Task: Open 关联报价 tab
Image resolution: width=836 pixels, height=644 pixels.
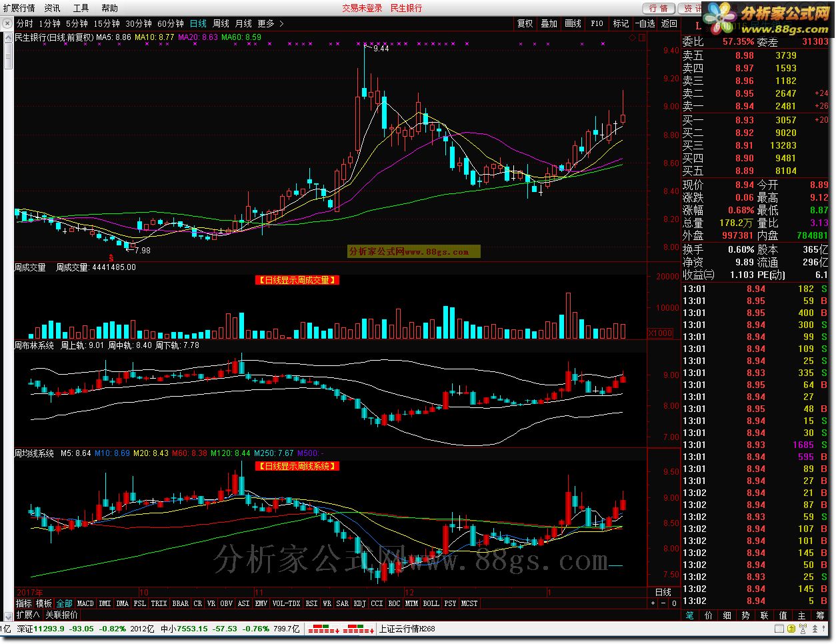Action: 61,615
